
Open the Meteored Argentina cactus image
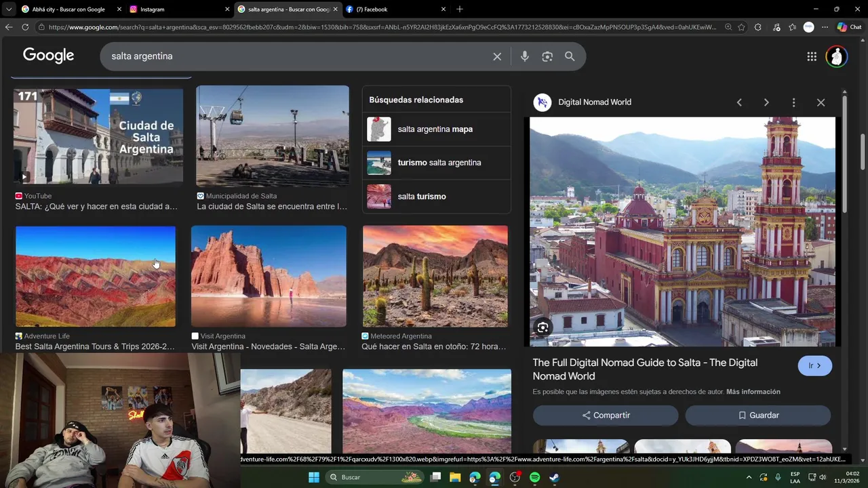click(435, 277)
